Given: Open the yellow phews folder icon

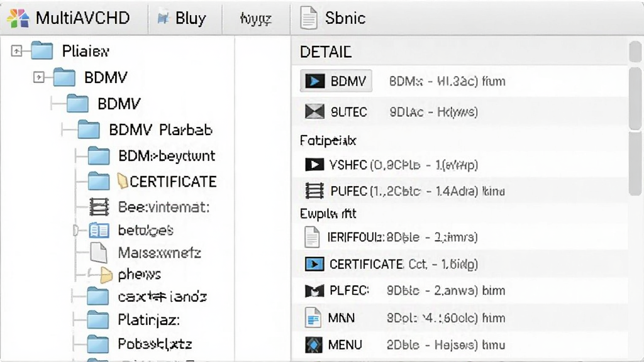Looking at the screenshot, I should point(106,275).
